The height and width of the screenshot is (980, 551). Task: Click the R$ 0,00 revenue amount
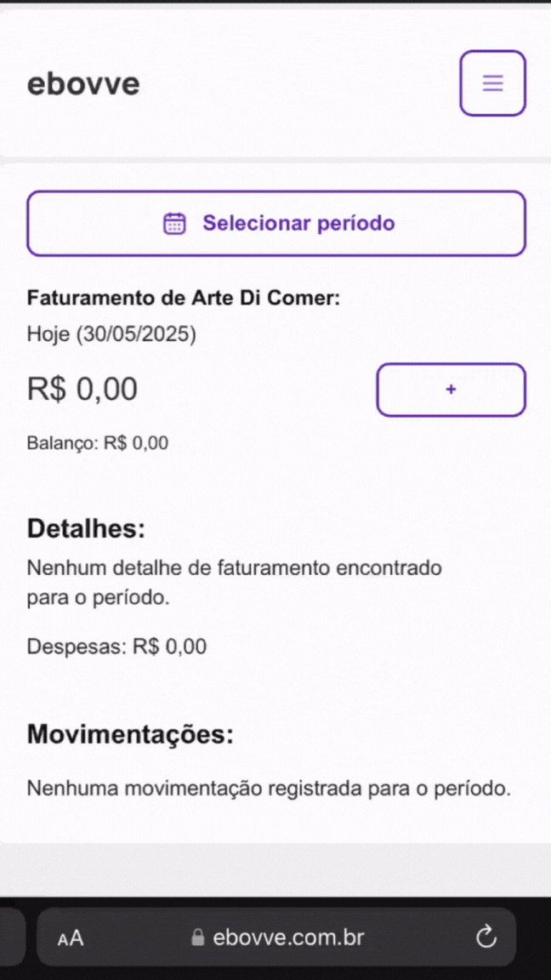(x=82, y=389)
